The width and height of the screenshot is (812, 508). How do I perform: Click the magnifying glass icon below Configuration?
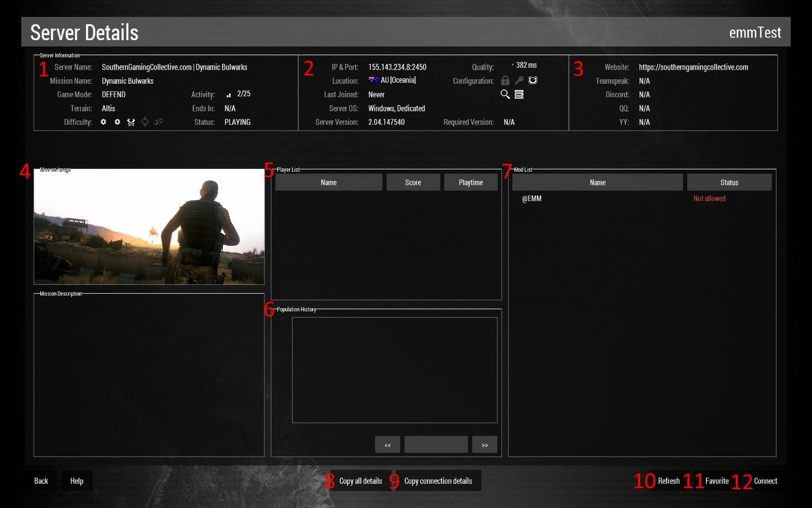(505, 94)
